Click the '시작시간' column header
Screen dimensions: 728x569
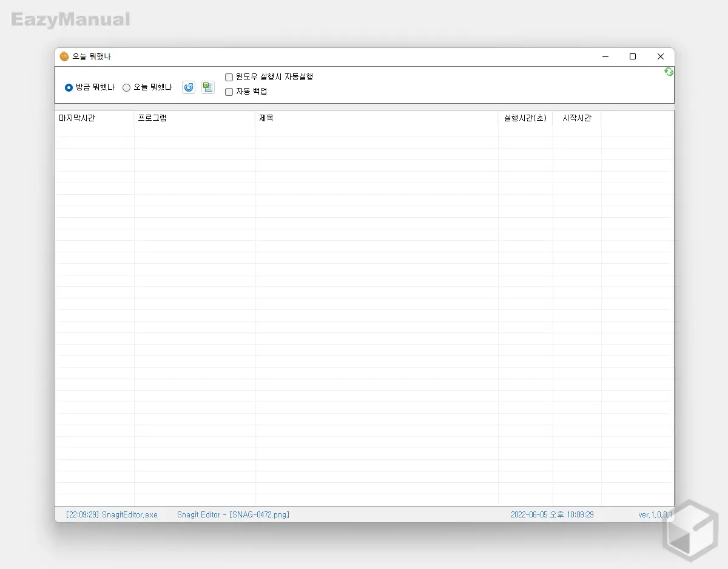point(576,118)
